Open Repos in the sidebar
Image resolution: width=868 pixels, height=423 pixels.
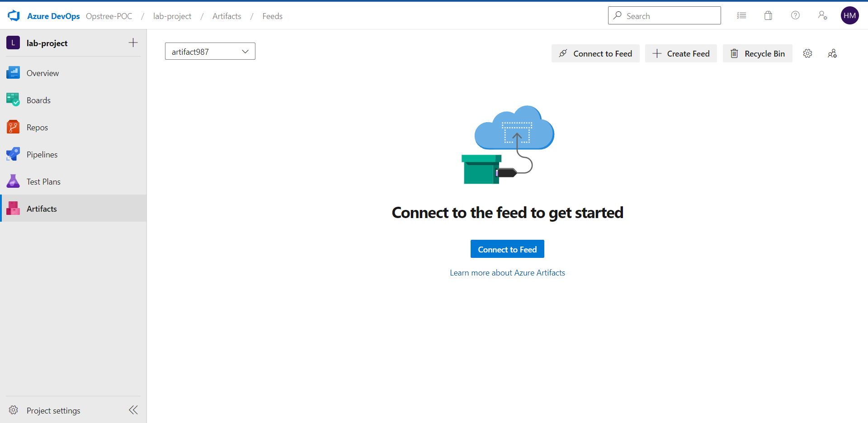(x=73, y=127)
